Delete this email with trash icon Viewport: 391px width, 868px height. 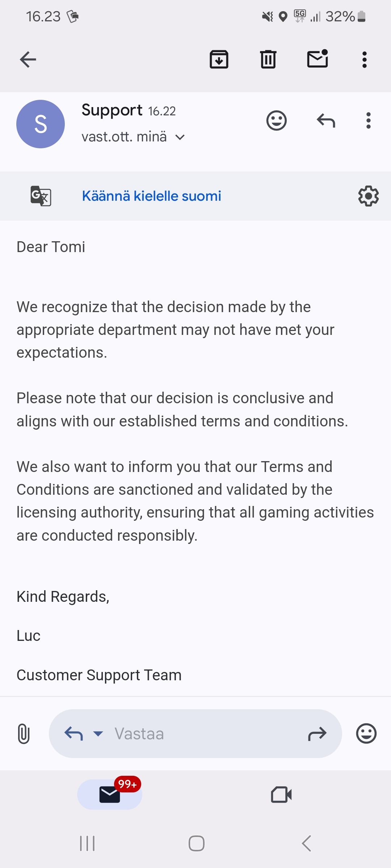(x=268, y=60)
